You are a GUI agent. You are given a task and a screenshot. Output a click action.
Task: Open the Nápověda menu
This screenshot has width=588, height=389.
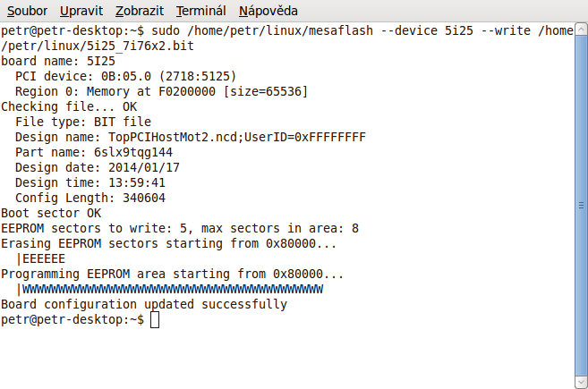click(x=268, y=12)
